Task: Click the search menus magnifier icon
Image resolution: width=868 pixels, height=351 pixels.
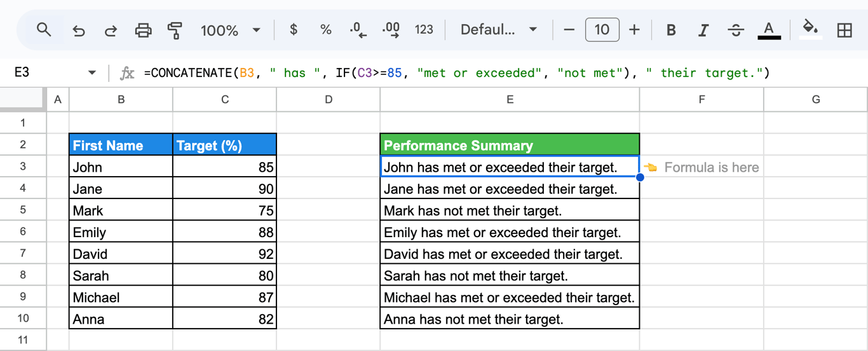Action: pos(44,29)
